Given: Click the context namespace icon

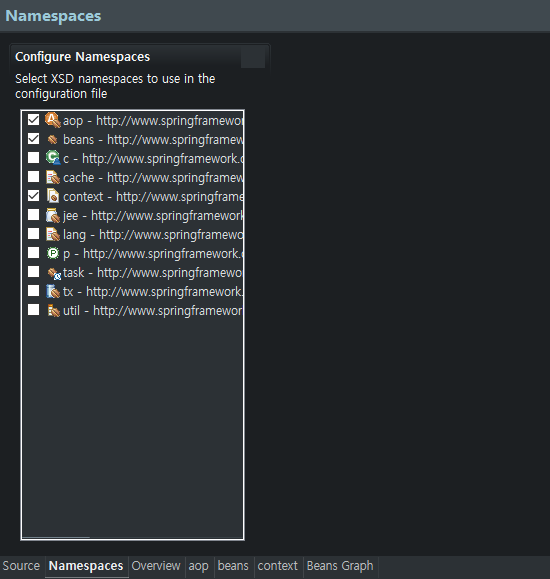Looking at the screenshot, I should point(53,196).
